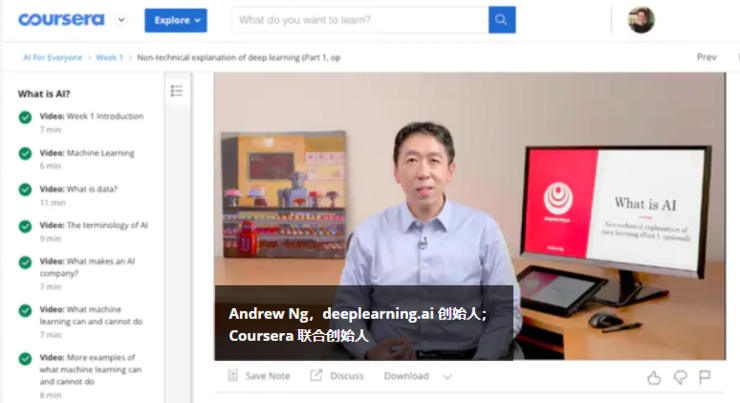Click the green check next to Machine Learning

click(25, 153)
